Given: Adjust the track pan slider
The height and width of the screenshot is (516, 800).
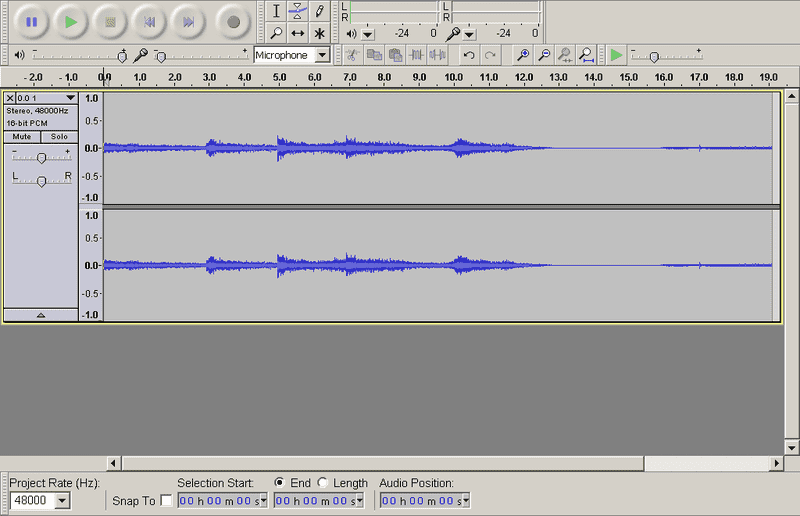Looking at the screenshot, I should [x=41, y=180].
